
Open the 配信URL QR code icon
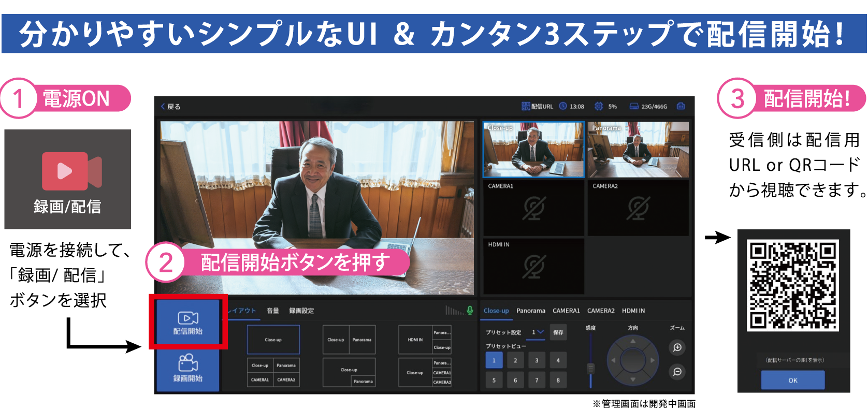pos(526,106)
